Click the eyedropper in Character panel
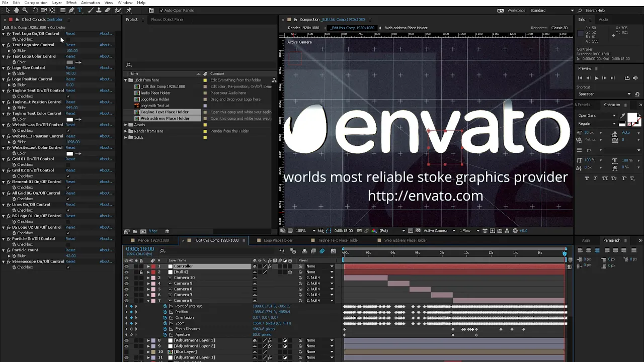The width and height of the screenshot is (644, 362). point(622,116)
